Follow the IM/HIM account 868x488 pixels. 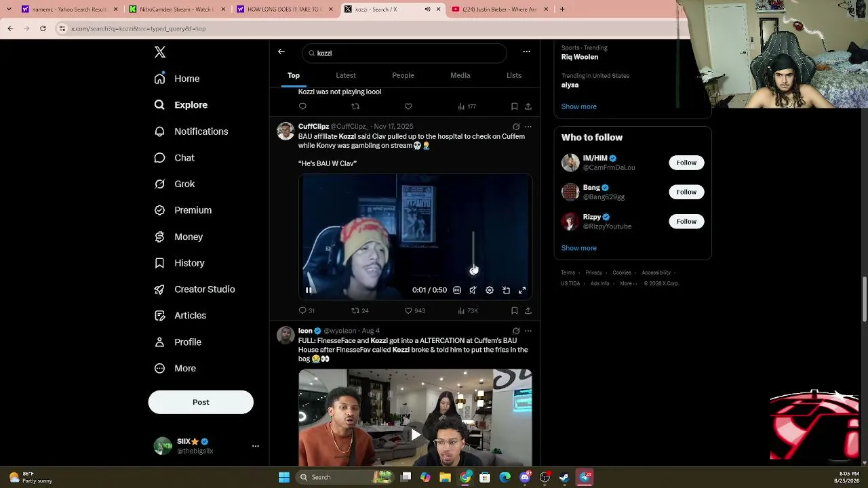(686, 163)
